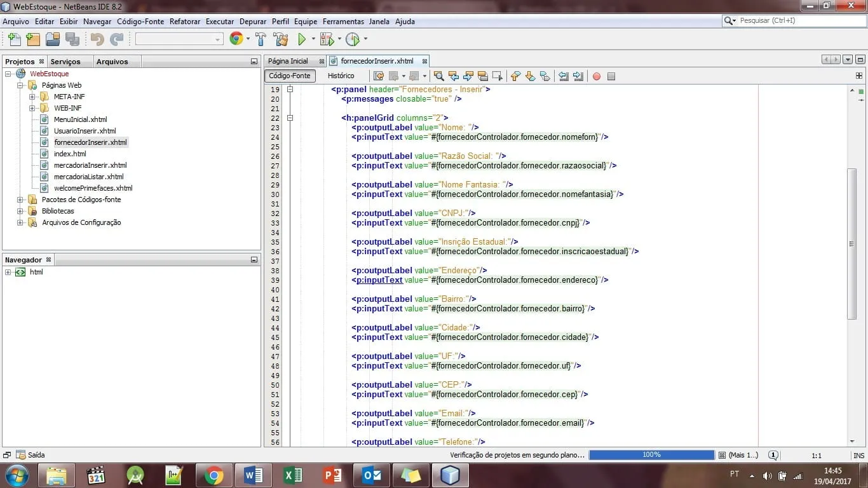Click the Build Project hammer icon
The image size is (868, 488).
tap(261, 39)
